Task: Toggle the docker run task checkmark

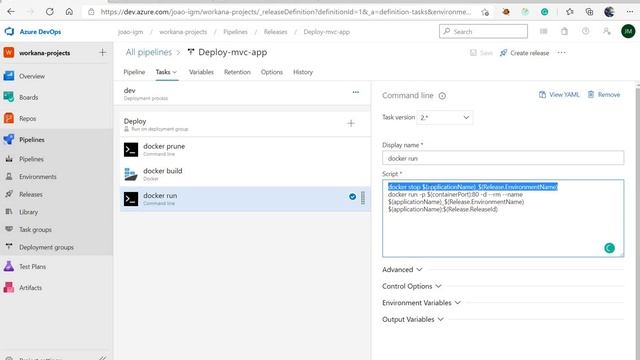Action: pyautogui.click(x=352, y=197)
